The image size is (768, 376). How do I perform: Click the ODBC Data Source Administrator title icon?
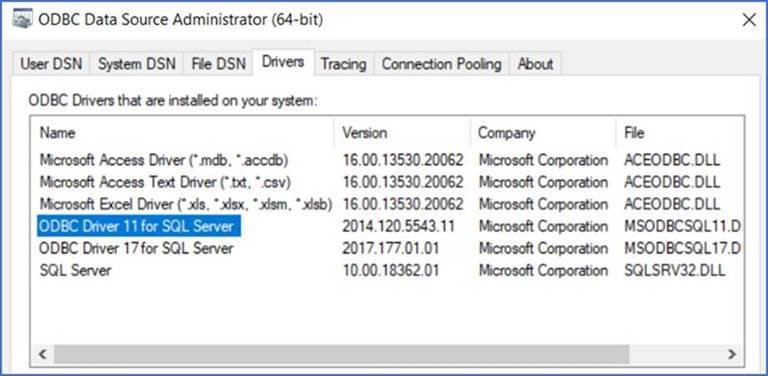click(x=22, y=19)
